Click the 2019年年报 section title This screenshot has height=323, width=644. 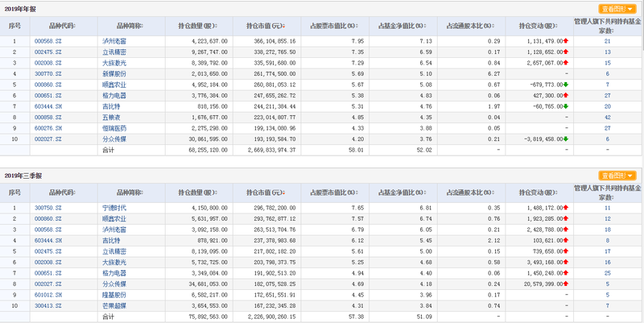pyautogui.click(x=20, y=9)
